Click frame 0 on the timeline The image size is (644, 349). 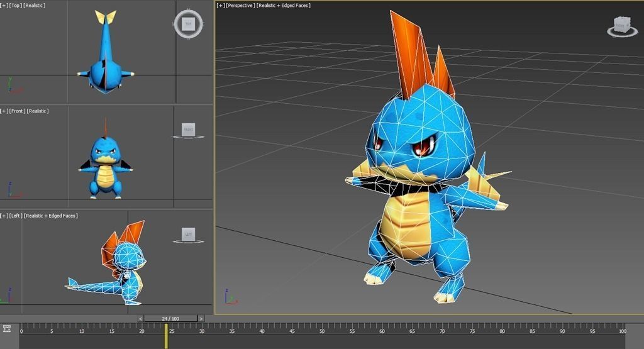point(21,331)
